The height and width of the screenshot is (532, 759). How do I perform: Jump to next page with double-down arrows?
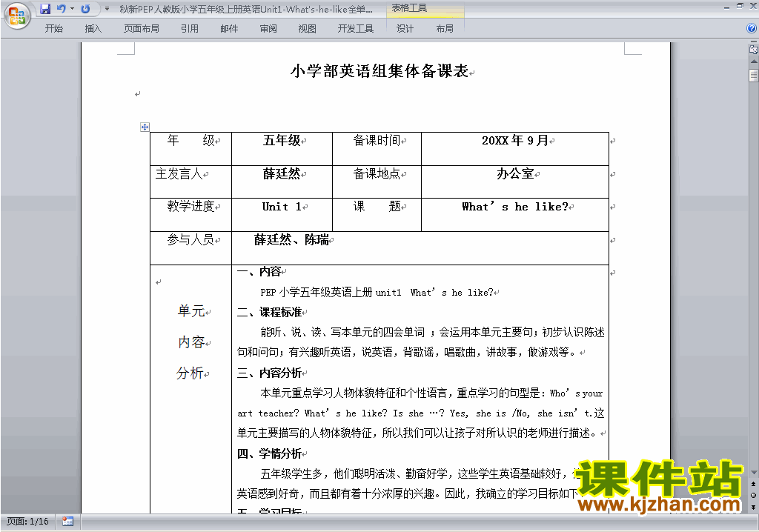(x=753, y=507)
